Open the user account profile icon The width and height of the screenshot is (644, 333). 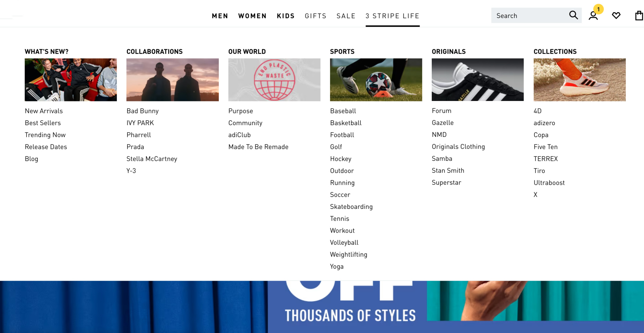click(x=593, y=16)
